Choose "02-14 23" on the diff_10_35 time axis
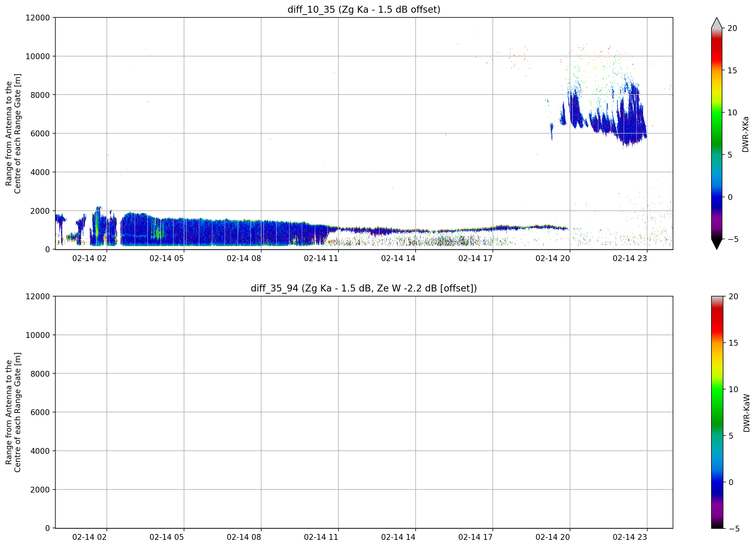The width and height of the screenshot is (756, 547). [630, 259]
